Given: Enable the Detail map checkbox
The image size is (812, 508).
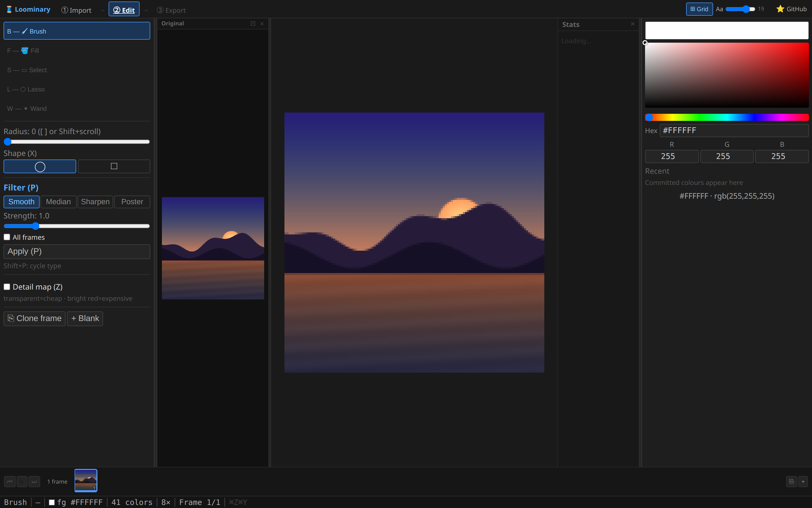Looking at the screenshot, I should (7, 287).
